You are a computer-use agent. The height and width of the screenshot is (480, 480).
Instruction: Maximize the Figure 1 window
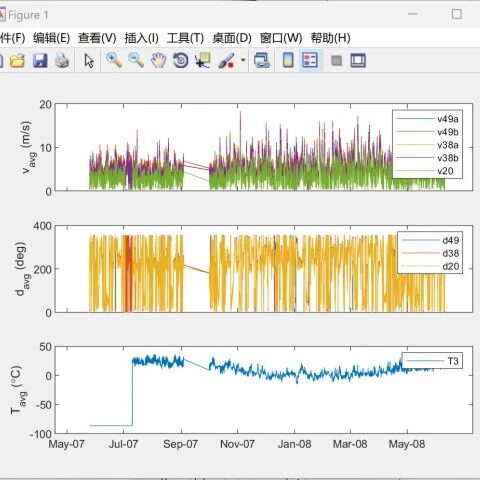457,14
